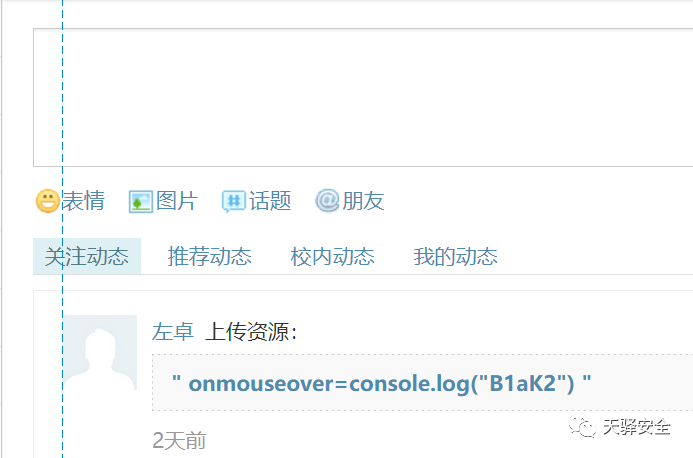This screenshot has width=693, height=458.
Task: Insert a topic via 话题 label
Action: (270, 201)
